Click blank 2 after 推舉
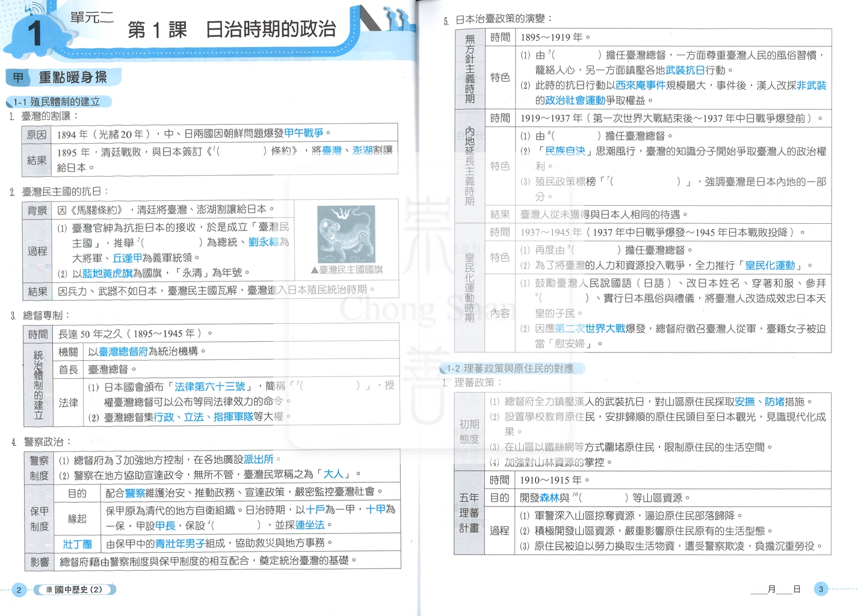 point(170,242)
